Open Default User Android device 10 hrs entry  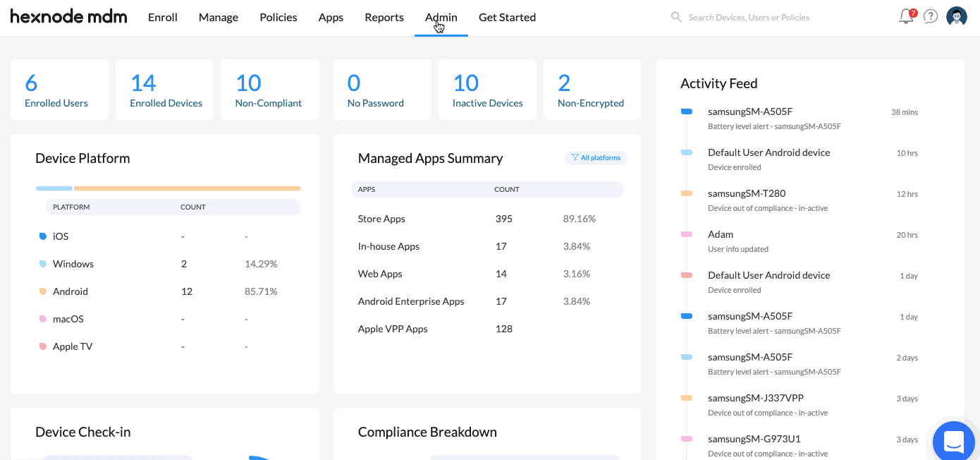coord(800,159)
